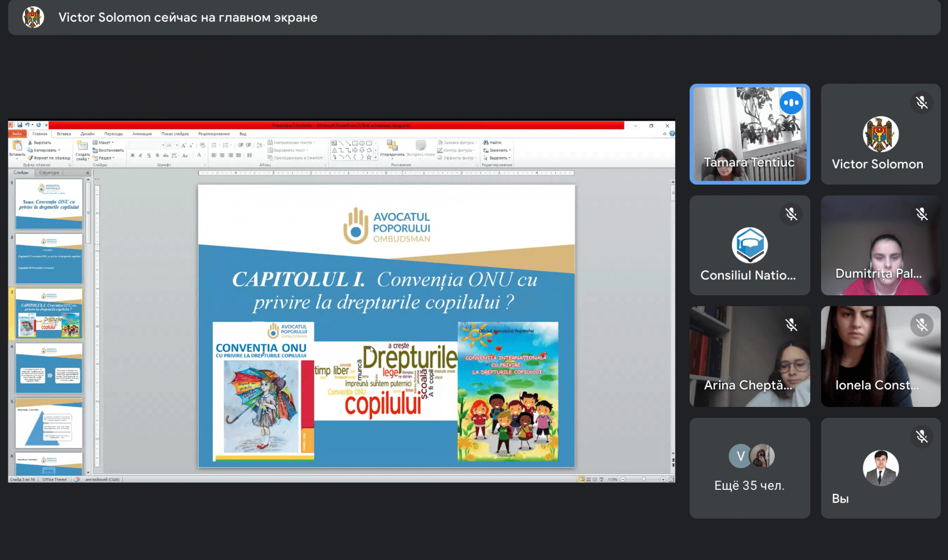Click the speaking indicator on Tamara Tentiuc tile
Viewport: 948px width, 560px height.
click(791, 103)
